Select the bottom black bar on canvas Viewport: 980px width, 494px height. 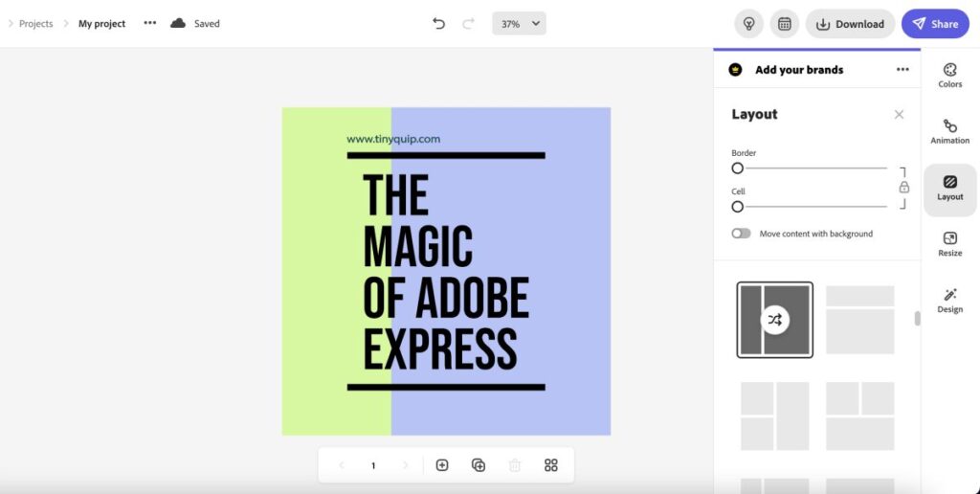446,387
